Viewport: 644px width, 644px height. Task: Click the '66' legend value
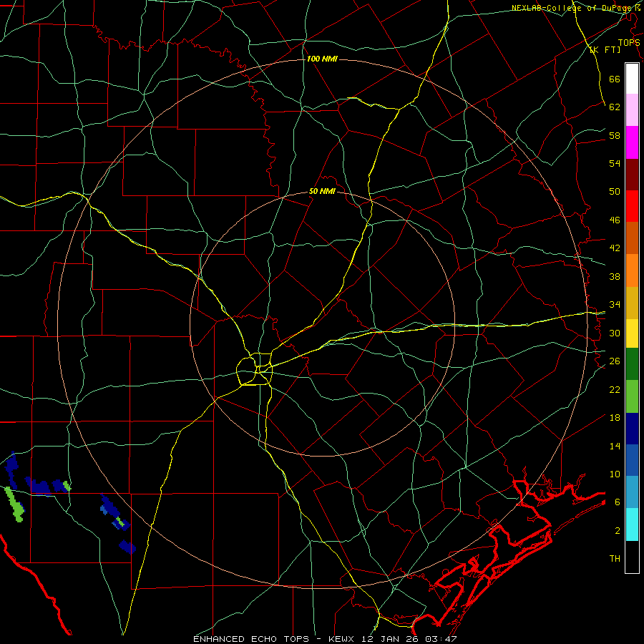615,79
